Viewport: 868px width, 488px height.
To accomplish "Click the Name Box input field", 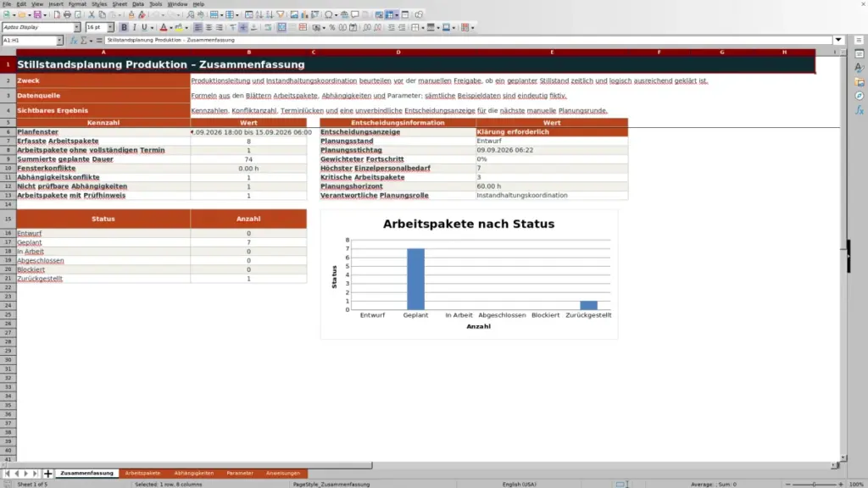I will [x=29, y=41].
